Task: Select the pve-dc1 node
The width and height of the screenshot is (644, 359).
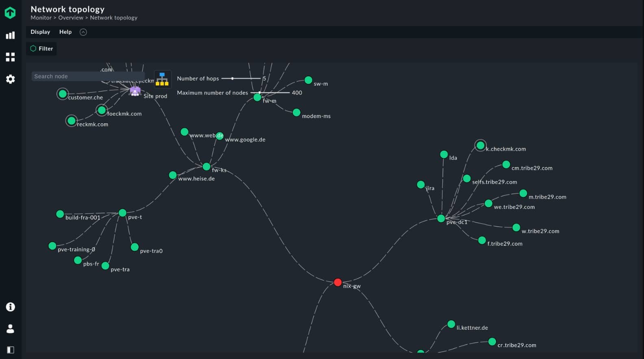Action: (441, 219)
